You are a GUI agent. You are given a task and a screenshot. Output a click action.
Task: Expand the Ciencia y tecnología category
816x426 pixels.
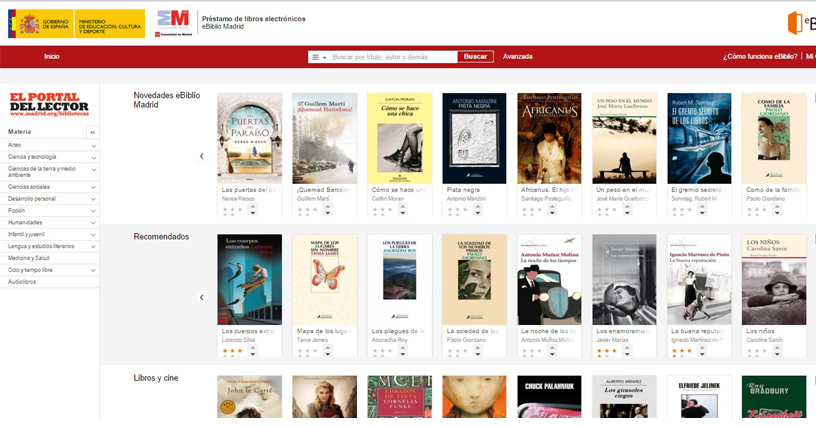pyautogui.click(x=94, y=157)
